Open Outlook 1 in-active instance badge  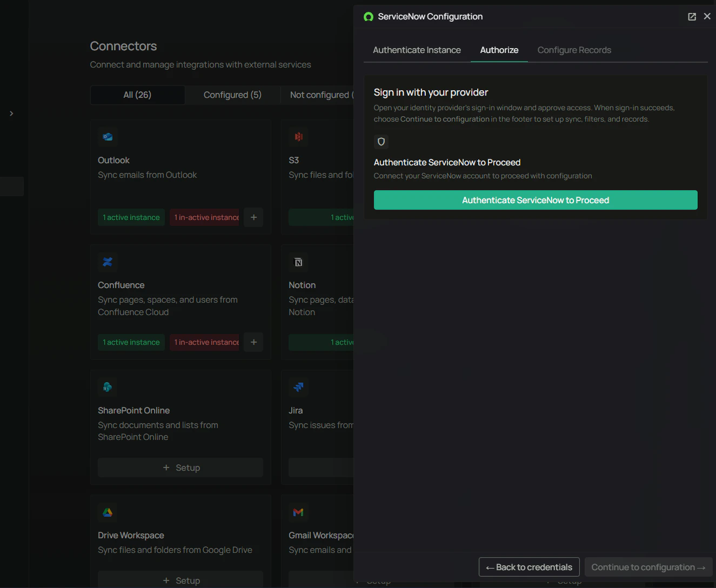205,217
